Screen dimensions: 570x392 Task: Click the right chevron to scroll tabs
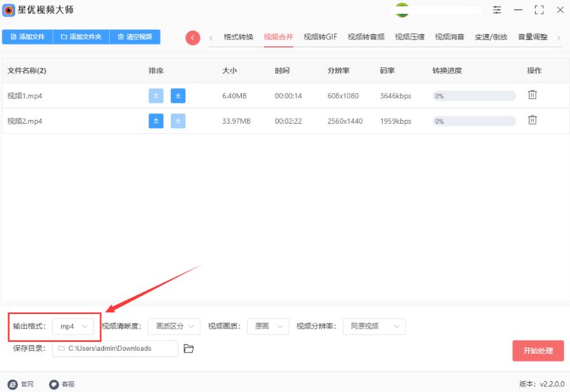[559, 37]
